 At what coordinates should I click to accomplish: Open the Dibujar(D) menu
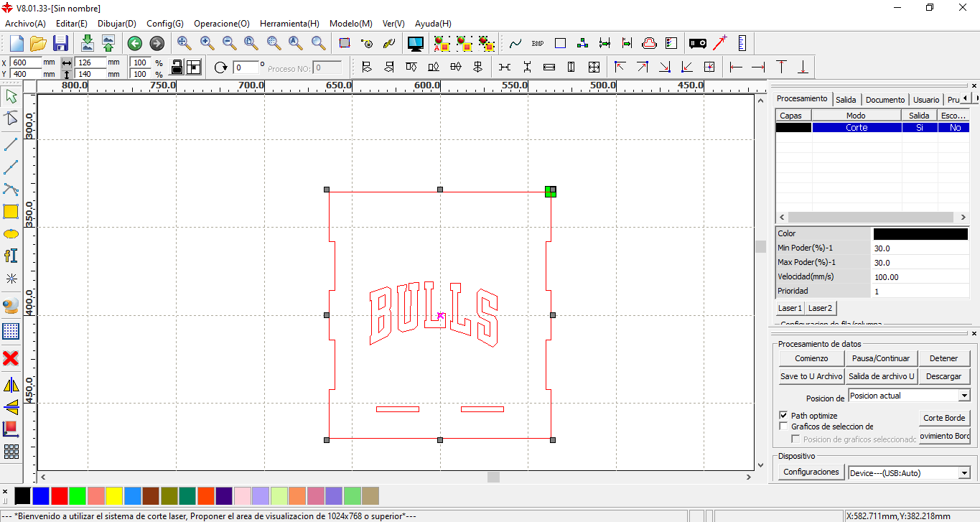tap(117, 24)
